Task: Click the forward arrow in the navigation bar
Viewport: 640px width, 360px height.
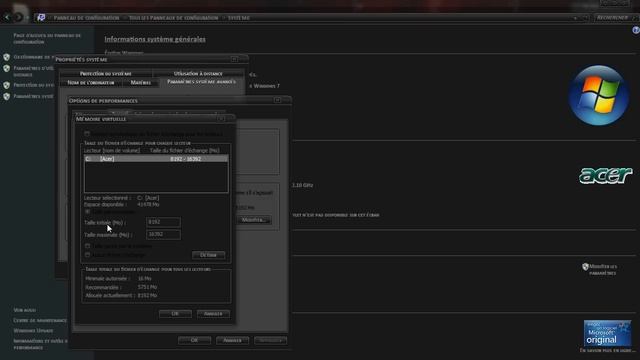Action: tap(18, 18)
